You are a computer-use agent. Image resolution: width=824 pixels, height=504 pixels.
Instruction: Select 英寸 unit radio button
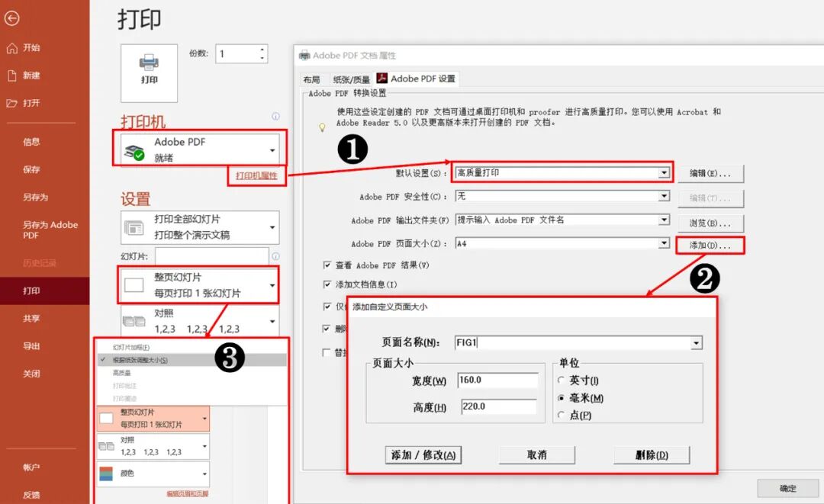tap(562, 380)
